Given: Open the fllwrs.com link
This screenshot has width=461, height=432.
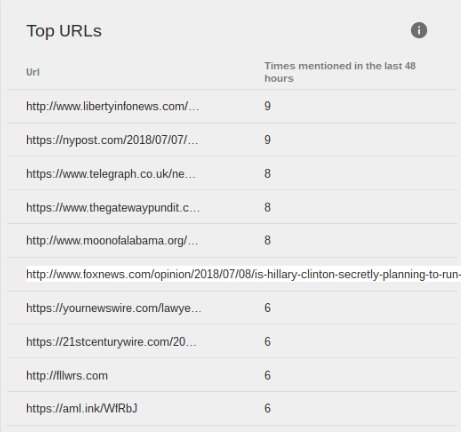Looking at the screenshot, I should [x=67, y=376].
